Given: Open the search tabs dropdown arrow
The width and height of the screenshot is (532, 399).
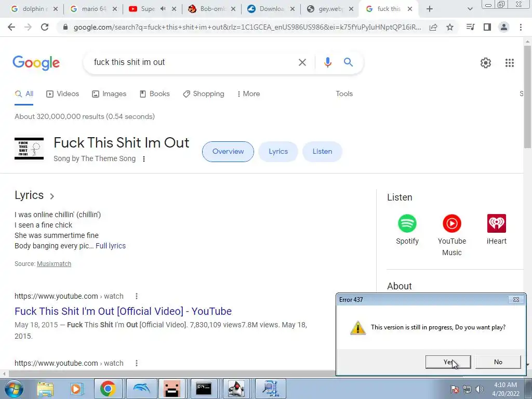Looking at the screenshot, I should 470,9.
